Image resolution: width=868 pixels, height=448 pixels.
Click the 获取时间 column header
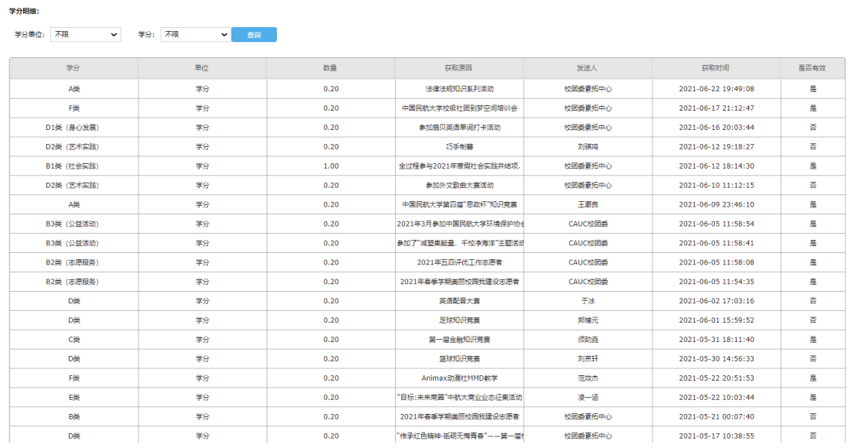point(716,68)
